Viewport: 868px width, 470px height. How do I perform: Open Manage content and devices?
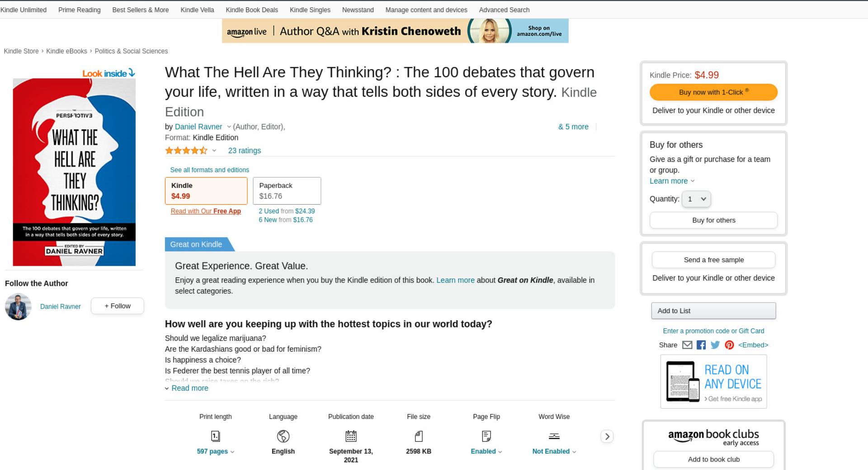pyautogui.click(x=426, y=10)
